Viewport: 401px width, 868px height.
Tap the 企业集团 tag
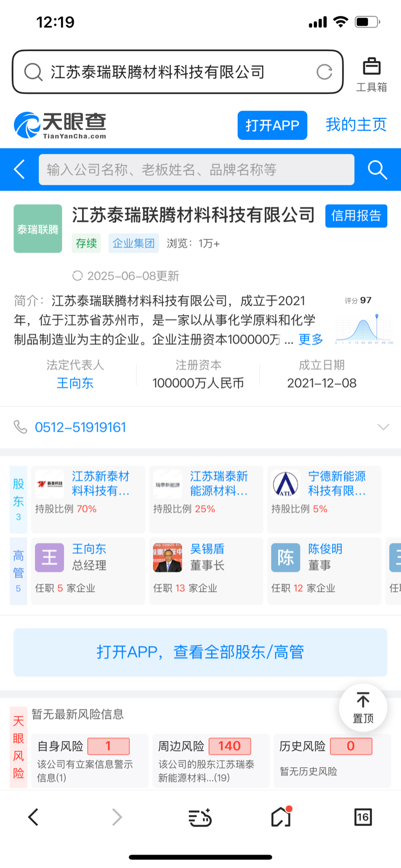click(x=134, y=243)
